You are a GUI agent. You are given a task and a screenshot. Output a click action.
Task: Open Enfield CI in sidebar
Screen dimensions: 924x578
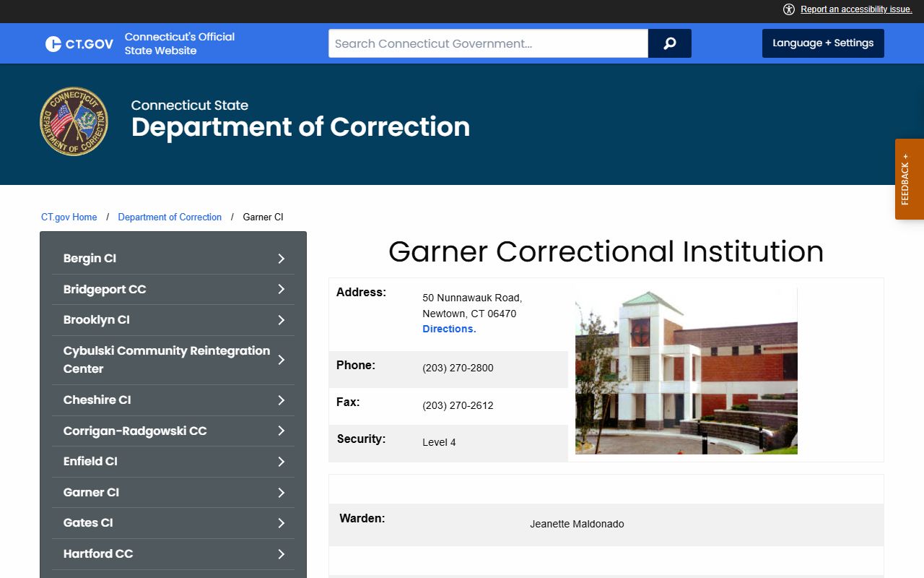tap(173, 462)
